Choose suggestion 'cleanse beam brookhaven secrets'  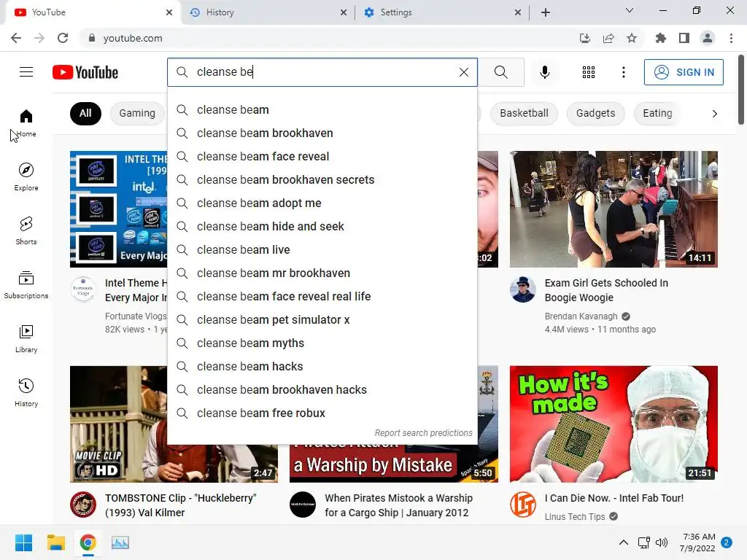tap(322, 180)
